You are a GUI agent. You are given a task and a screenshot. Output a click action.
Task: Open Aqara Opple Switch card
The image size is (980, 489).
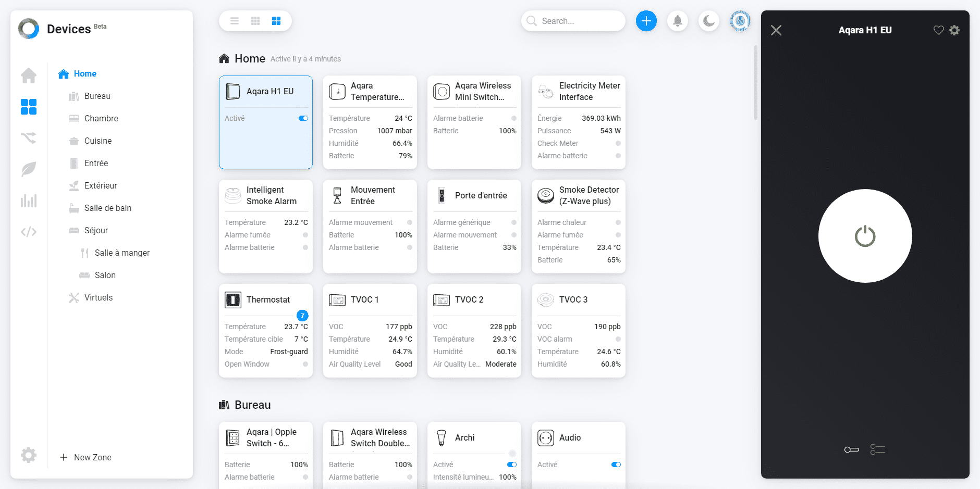click(x=266, y=455)
